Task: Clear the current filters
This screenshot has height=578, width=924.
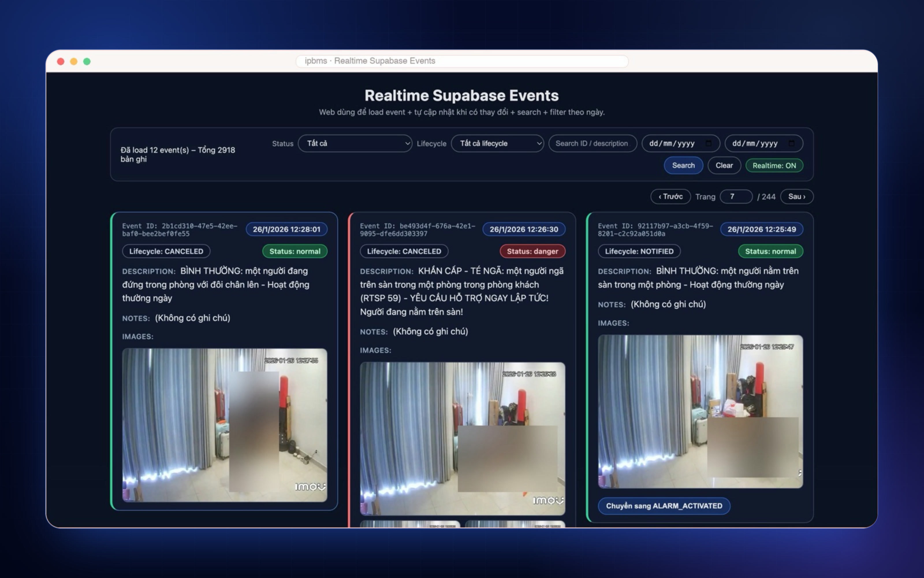Action: [724, 166]
